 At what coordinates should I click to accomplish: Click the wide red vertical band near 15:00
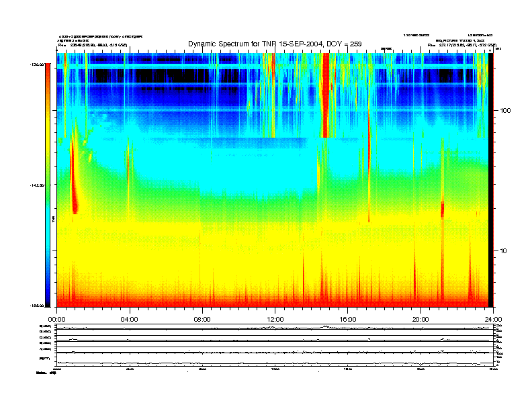point(326,95)
